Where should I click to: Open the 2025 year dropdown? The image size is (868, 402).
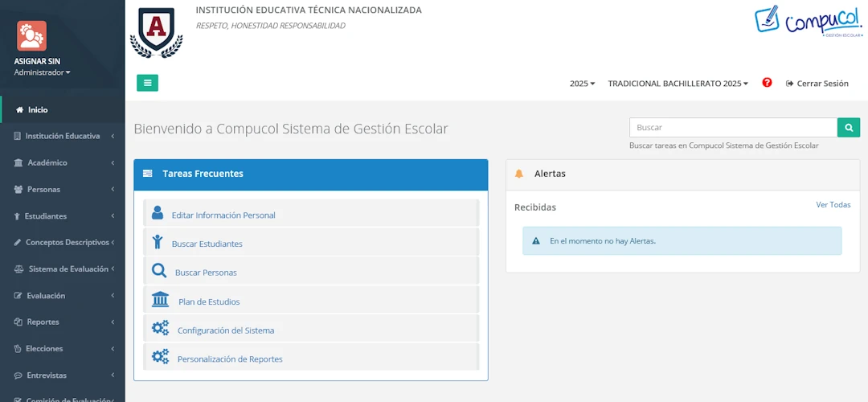click(583, 84)
